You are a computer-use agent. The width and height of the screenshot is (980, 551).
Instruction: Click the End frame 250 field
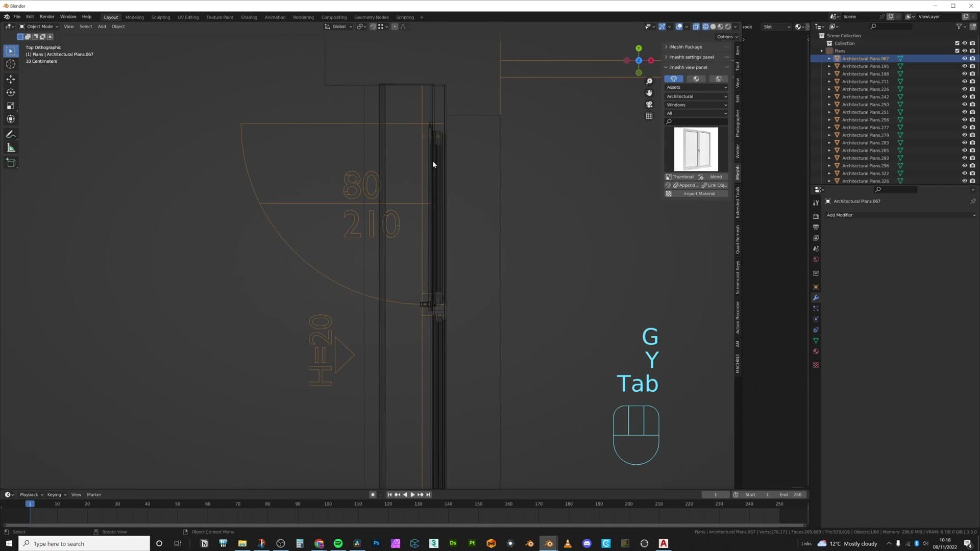[790, 495]
